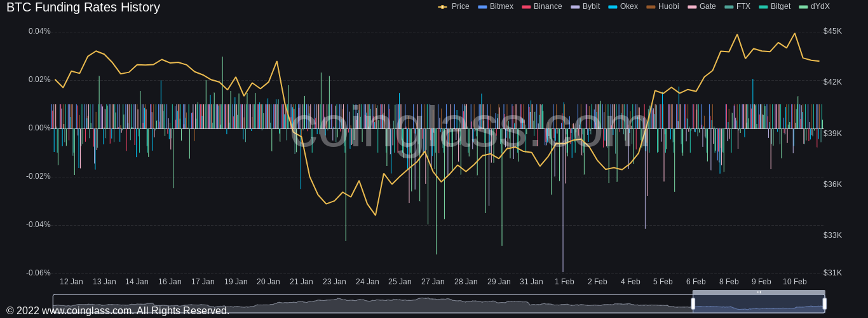Click the FTX legend color marker

[729, 7]
